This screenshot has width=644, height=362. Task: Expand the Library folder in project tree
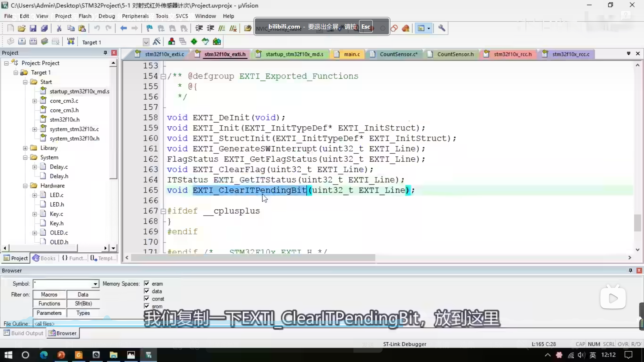[25, 148]
